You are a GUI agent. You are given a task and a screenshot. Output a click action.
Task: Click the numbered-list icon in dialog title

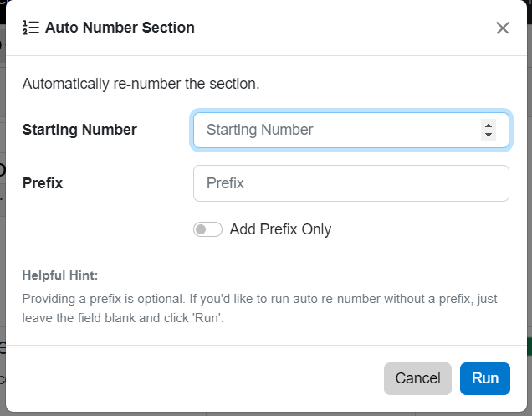click(31, 28)
